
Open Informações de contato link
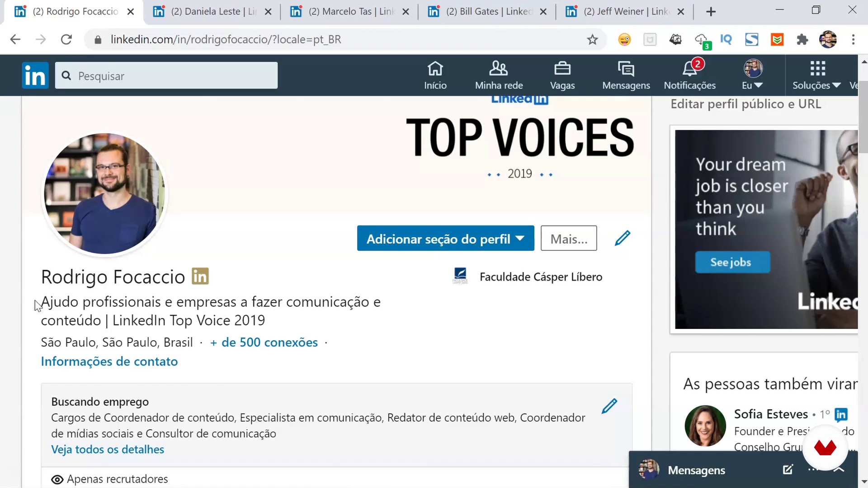(x=109, y=361)
